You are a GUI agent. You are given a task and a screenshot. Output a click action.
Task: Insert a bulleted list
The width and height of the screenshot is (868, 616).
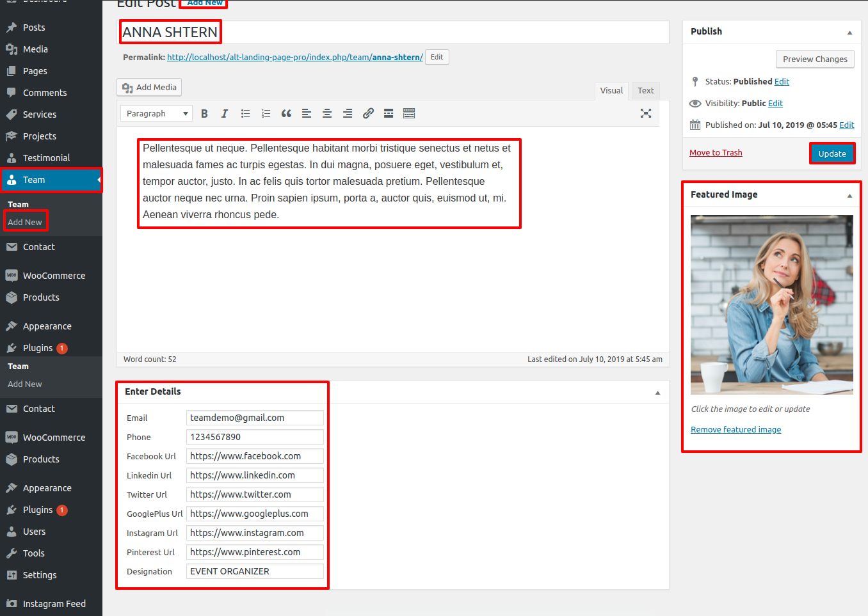(x=245, y=114)
